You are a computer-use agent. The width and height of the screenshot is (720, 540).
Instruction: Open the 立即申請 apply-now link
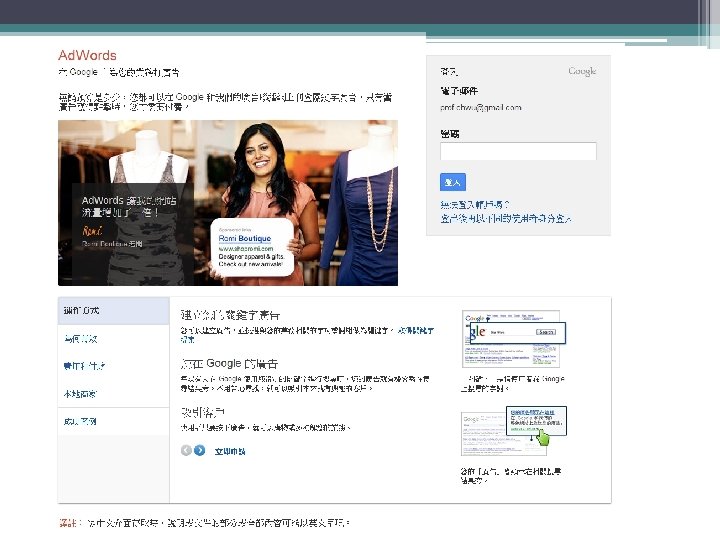pyautogui.click(x=230, y=451)
